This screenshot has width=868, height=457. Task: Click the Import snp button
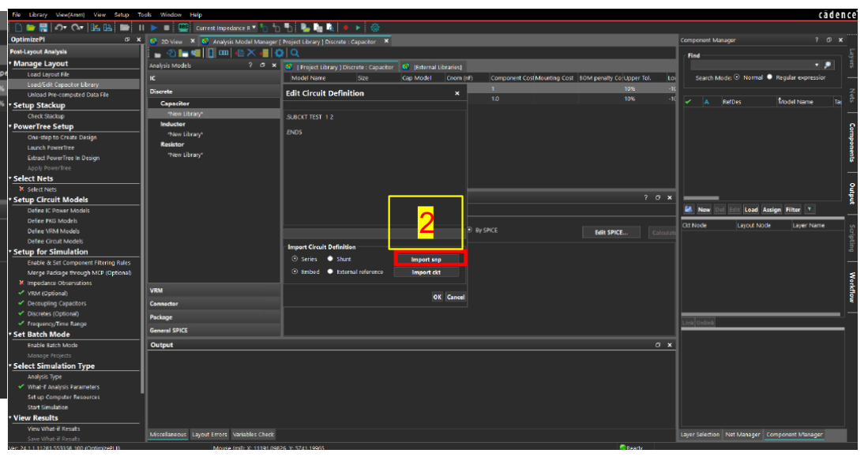click(426, 260)
